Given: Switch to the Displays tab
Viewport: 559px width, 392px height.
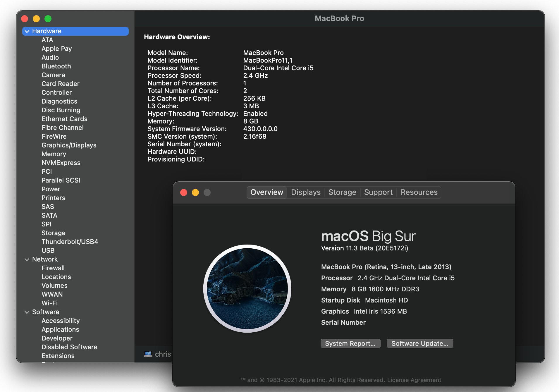Looking at the screenshot, I should (306, 192).
